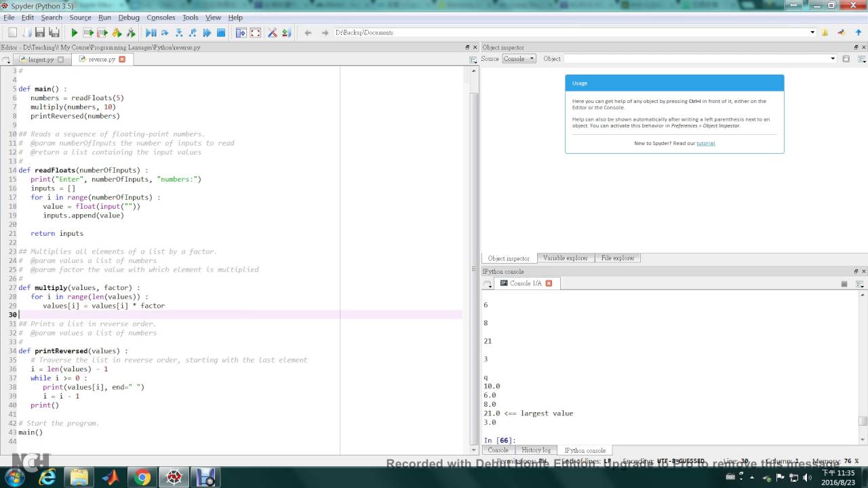This screenshot has width=868, height=488.
Task: Start debugging with the blue play-pause icon
Action: (151, 33)
